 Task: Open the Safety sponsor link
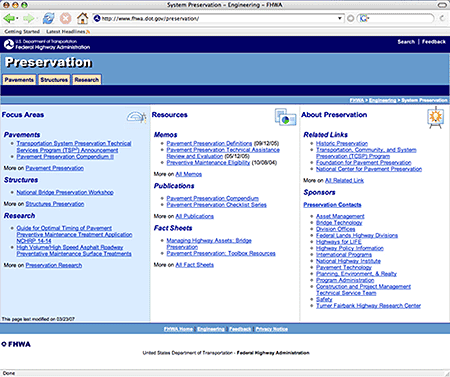pyautogui.click(x=324, y=299)
